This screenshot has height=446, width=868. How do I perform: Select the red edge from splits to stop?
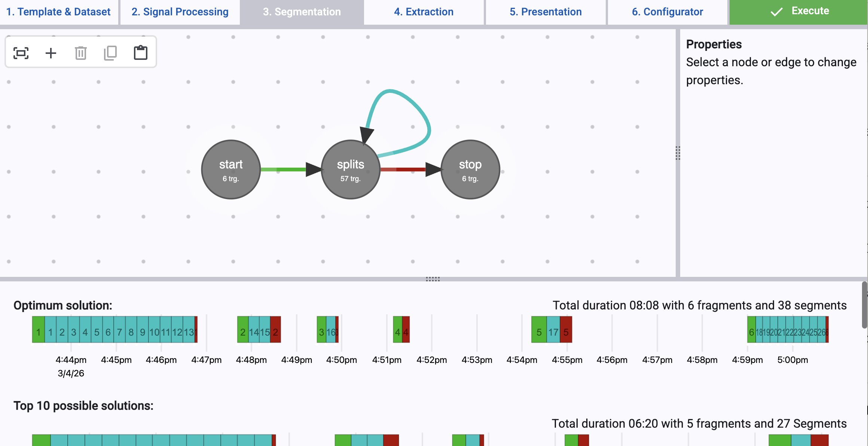pos(404,169)
